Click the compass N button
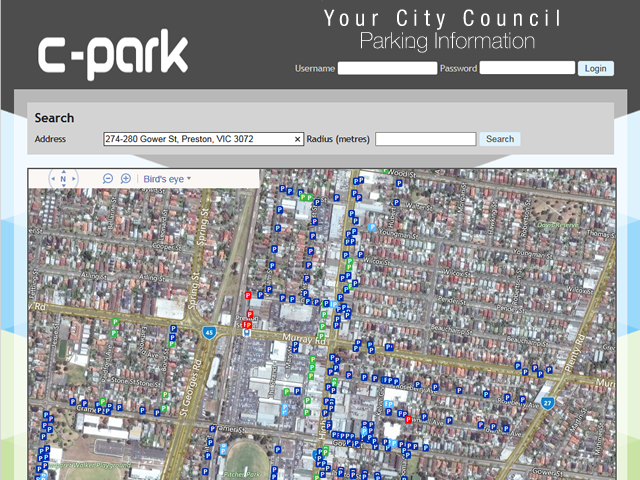The image size is (640, 480). tap(63, 179)
